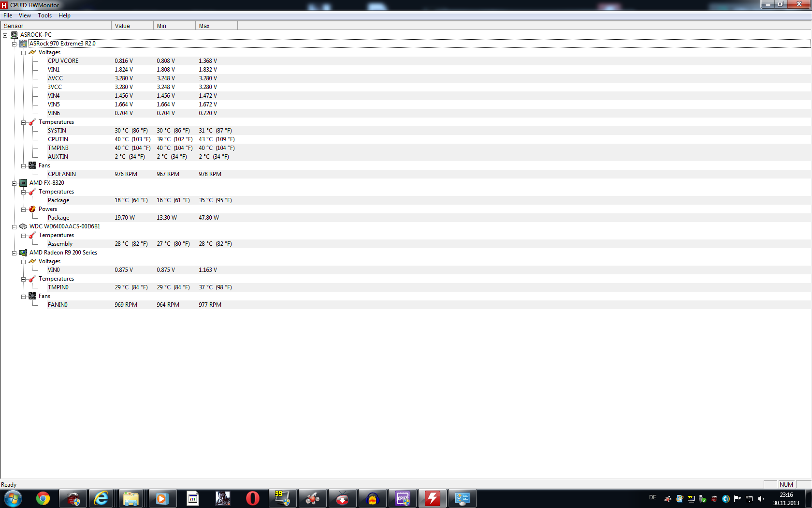
Task: Collapse Temperatures group above SYSTIN
Action: (x=23, y=122)
